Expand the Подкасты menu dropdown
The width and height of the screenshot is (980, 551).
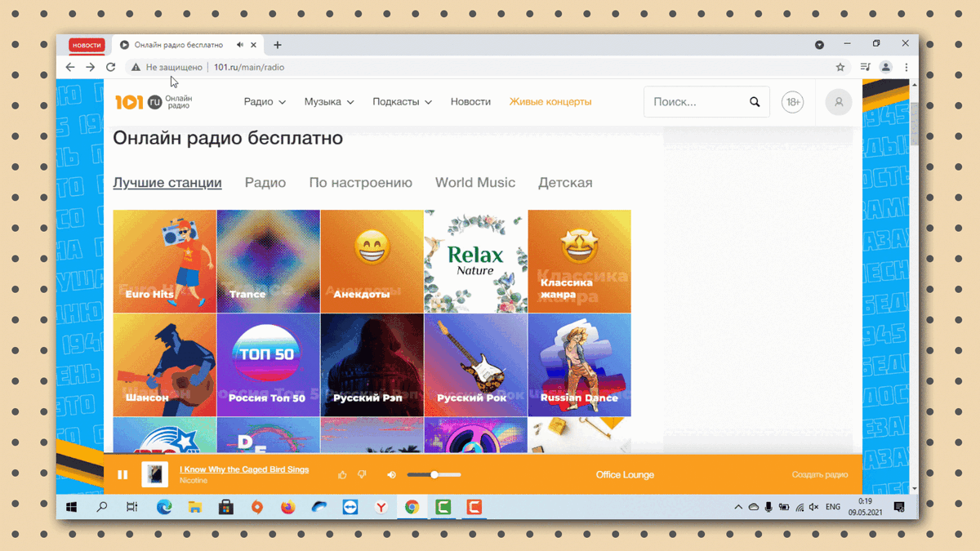[x=402, y=102]
